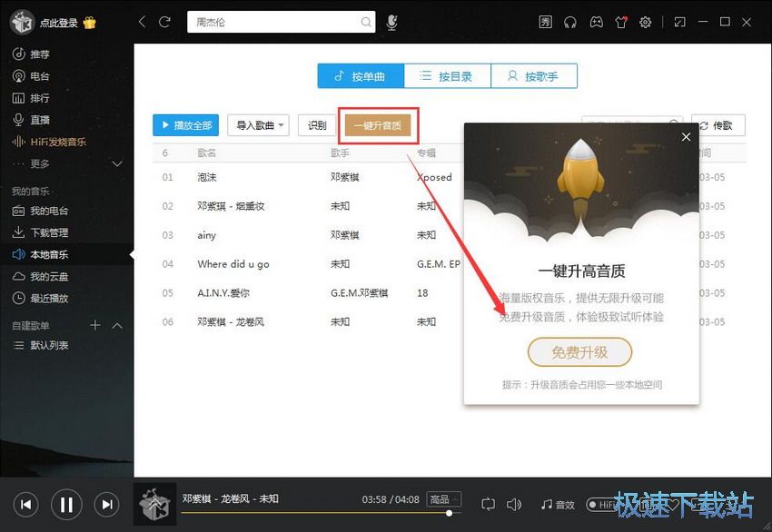The width and height of the screenshot is (772, 532).
Task: Switch to 按目录 tab
Action: tap(448, 76)
